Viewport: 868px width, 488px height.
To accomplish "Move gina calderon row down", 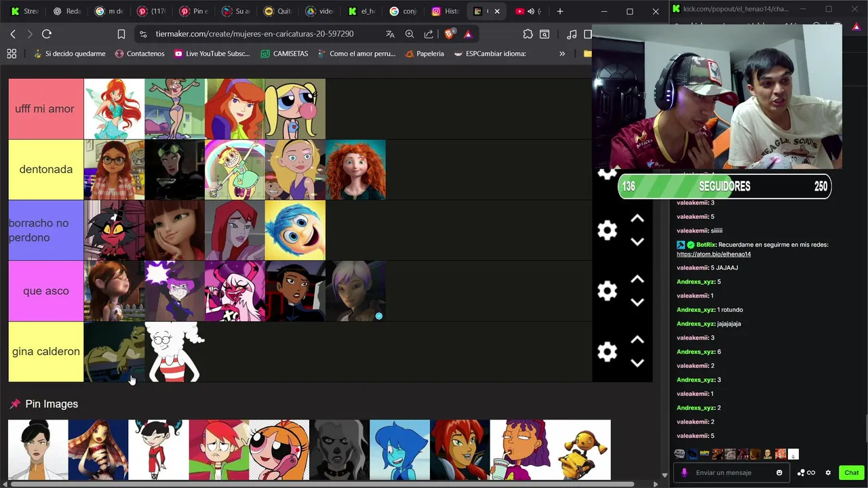I will pyautogui.click(x=637, y=363).
